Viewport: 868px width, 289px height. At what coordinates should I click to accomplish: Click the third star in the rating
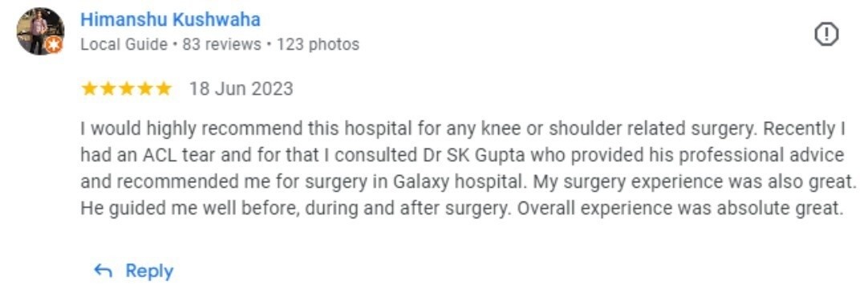(x=127, y=88)
